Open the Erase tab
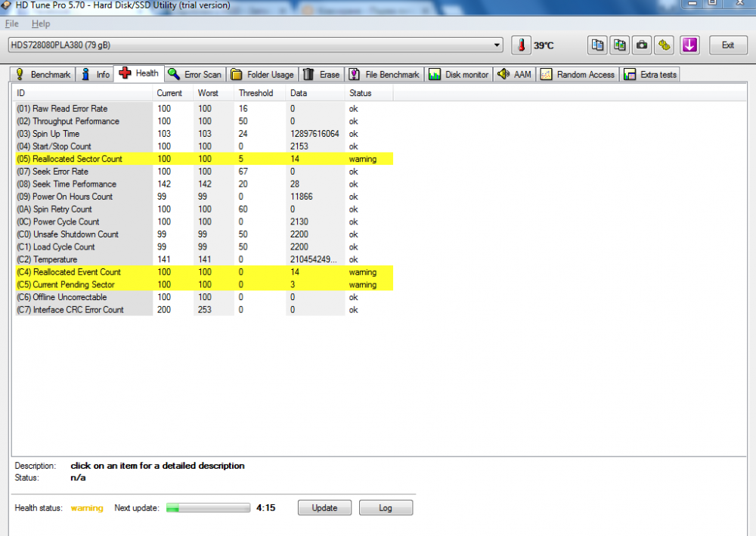Screen dimensions: 756x536 [321, 74]
